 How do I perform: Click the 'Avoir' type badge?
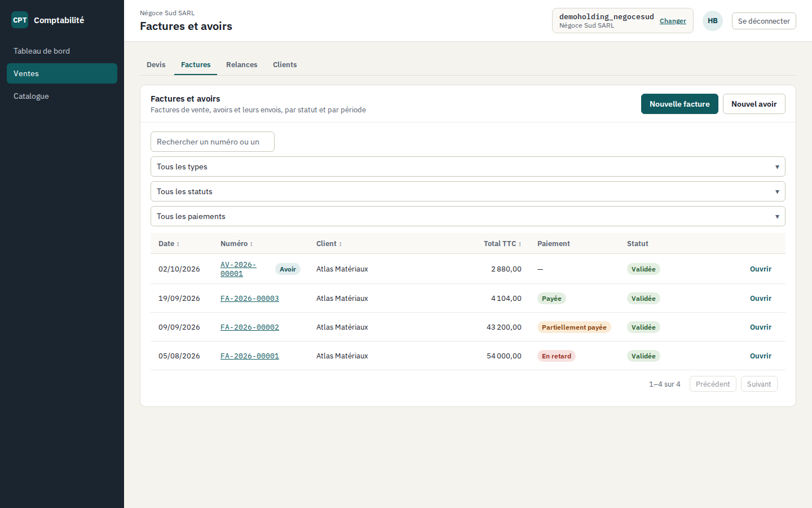288,269
